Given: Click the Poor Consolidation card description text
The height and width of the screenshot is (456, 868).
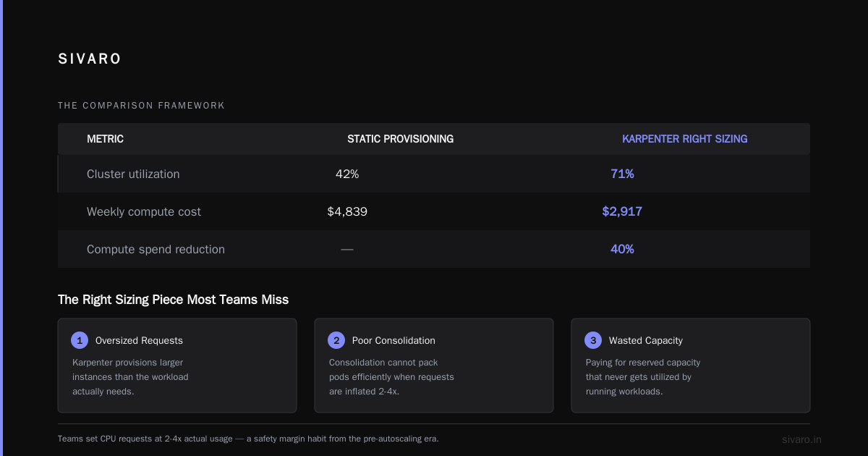Looking at the screenshot, I should click(x=391, y=376).
